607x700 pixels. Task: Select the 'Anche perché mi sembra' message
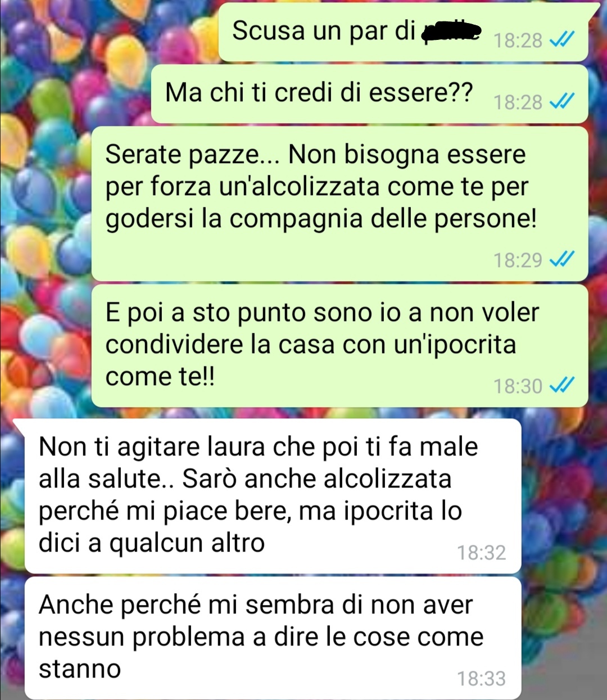[273, 638]
